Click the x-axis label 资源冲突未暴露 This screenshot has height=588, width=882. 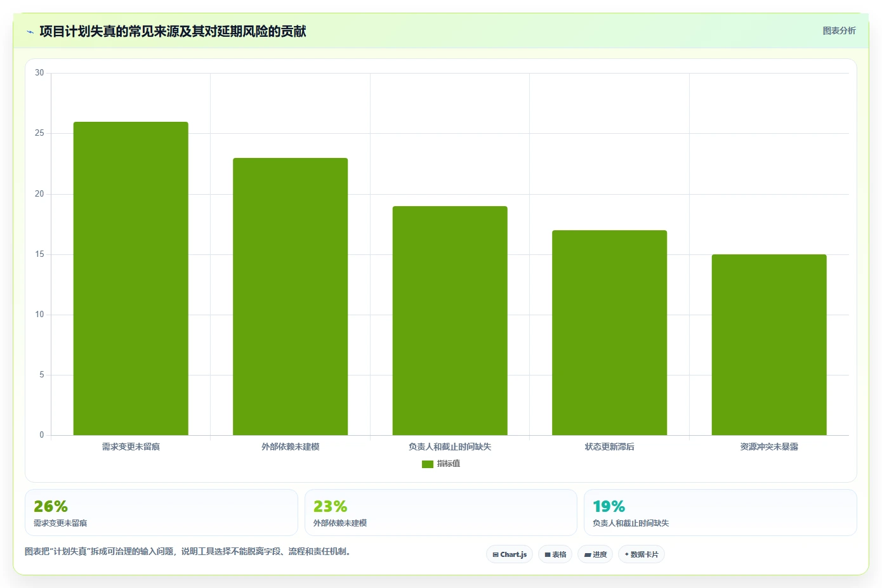pyautogui.click(x=769, y=447)
